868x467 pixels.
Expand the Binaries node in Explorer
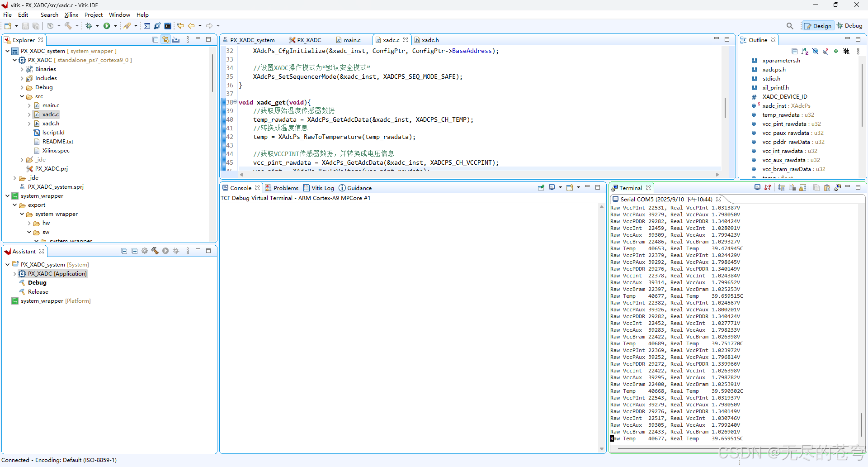pyautogui.click(x=22, y=69)
